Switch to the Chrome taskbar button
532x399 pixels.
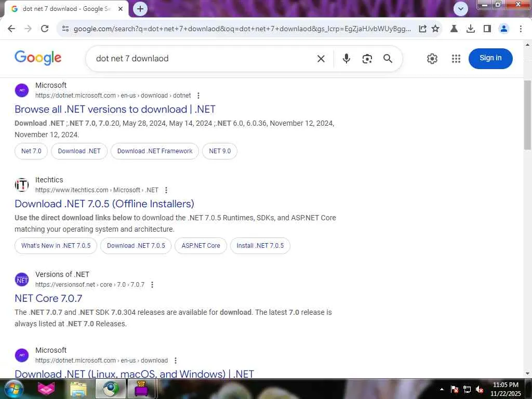tap(110, 389)
